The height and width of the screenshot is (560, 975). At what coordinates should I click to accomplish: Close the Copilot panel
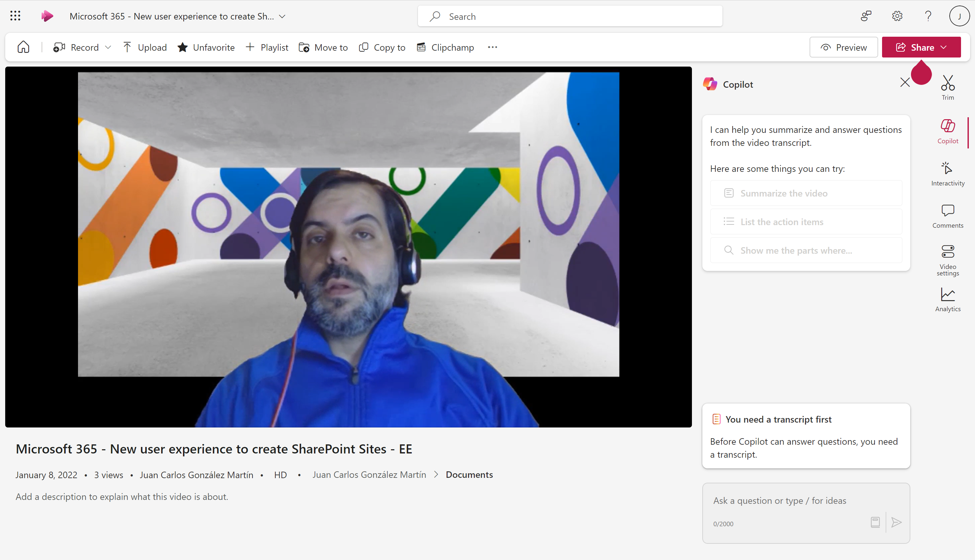905,82
